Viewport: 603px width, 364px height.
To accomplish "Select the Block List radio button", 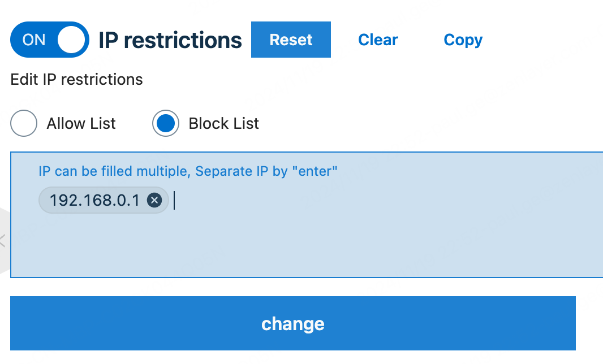I will click(166, 124).
